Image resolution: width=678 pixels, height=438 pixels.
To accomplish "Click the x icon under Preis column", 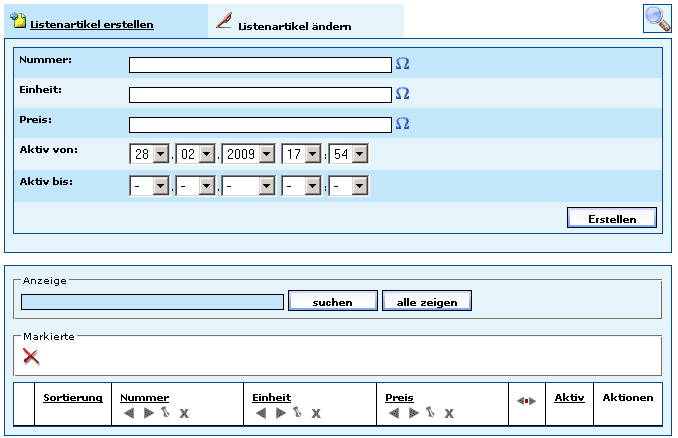I will pos(449,413).
